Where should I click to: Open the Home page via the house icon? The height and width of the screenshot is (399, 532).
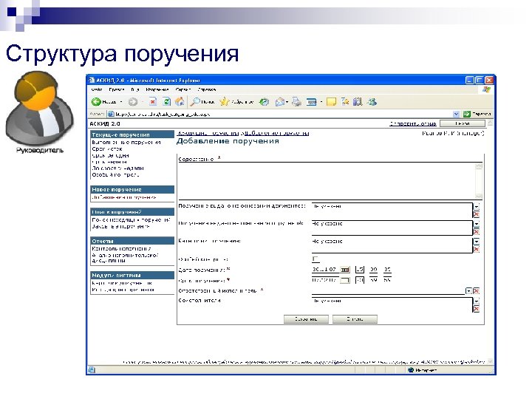pyautogui.click(x=180, y=101)
